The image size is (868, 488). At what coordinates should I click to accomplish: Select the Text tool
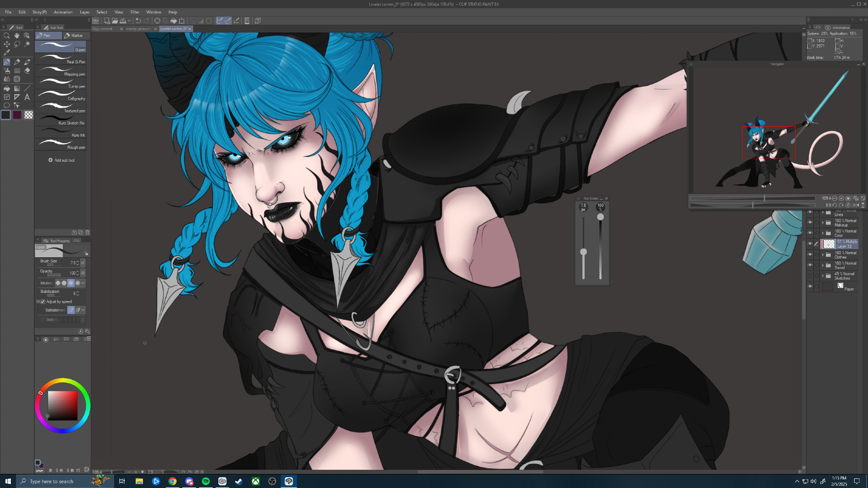[x=27, y=97]
